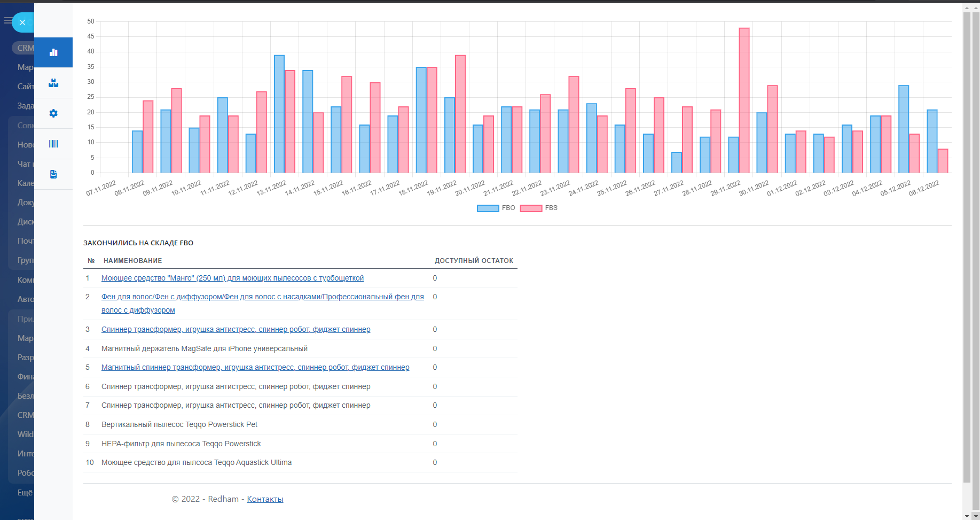Click the FBO bar for 13.11.2022
Viewport: 980px width, 520px height.
pos(279,114)
